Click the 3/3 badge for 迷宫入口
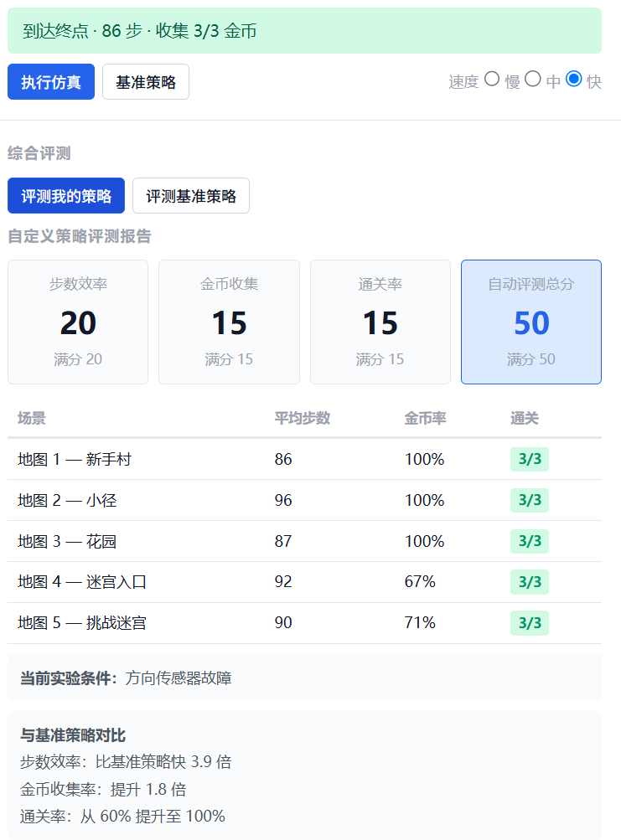This screenshot has width=621, height=840. click(x=530, y=582)
